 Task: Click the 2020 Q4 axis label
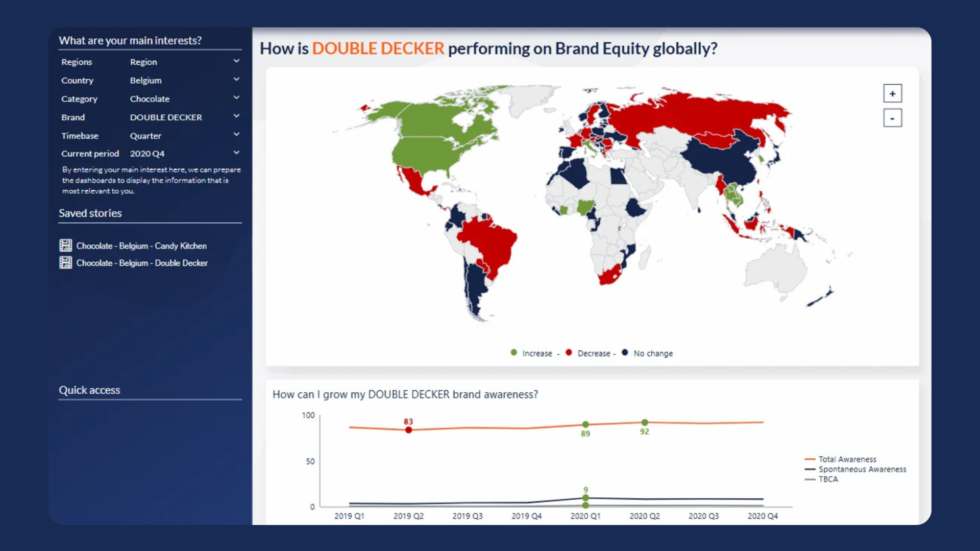[x=763, y=516]
